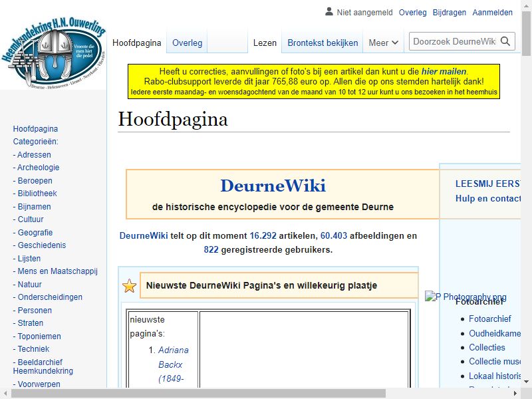Click the Categorieën: sidebar label
The width and height of the screenshot is (532, 399).
click(36, 142)
